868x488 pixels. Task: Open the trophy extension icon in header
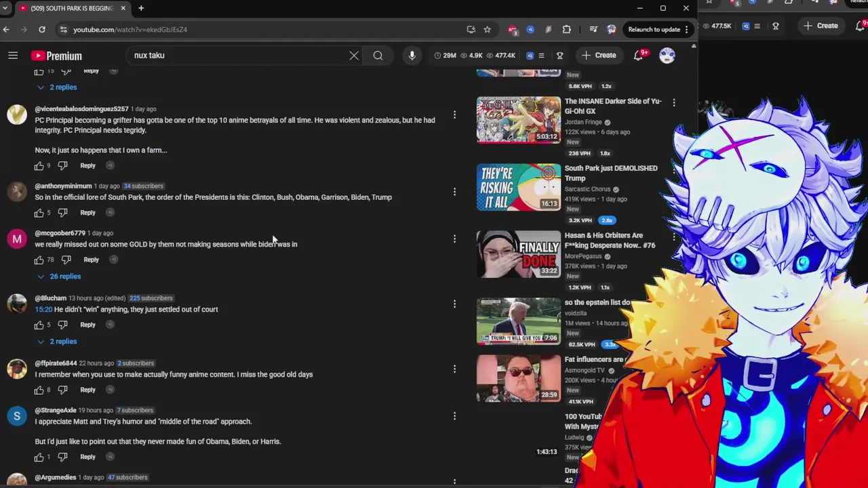559,56
